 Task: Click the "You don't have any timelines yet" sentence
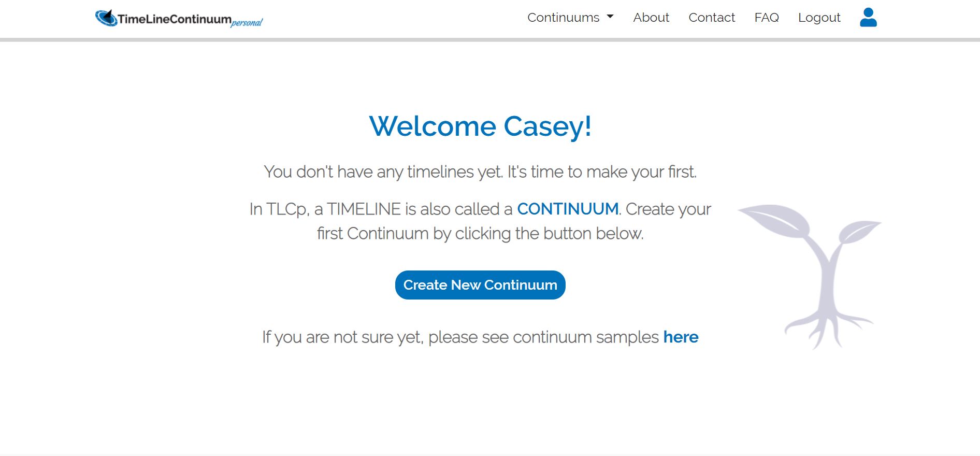[383, 172]
